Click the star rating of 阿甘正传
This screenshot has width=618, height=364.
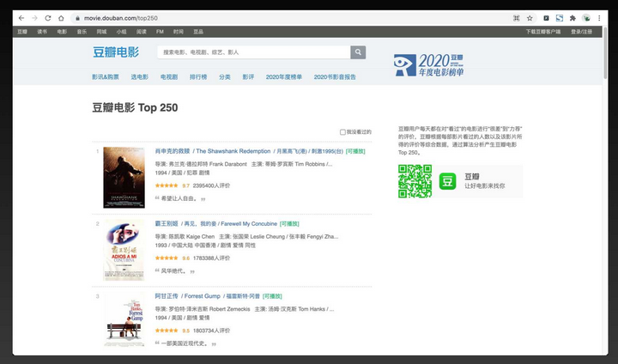(x=167, y=331)
